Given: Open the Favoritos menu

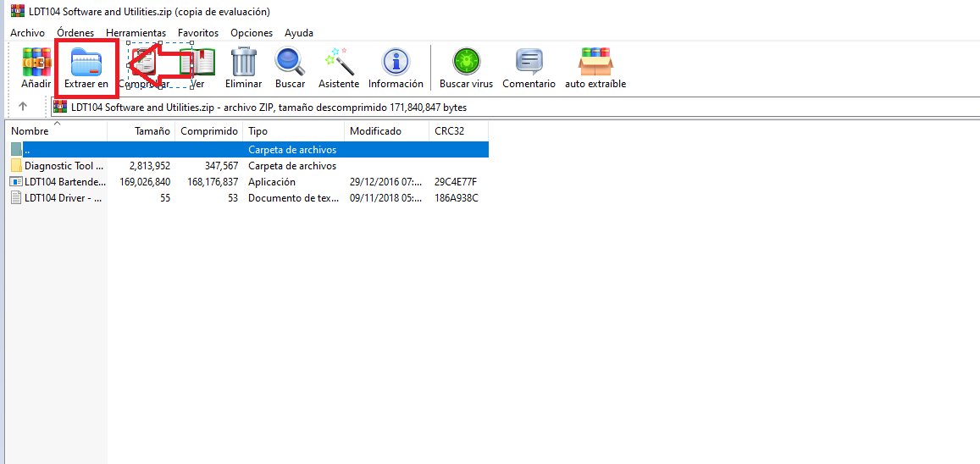Looking at the screenshot, I should [198, 32].
